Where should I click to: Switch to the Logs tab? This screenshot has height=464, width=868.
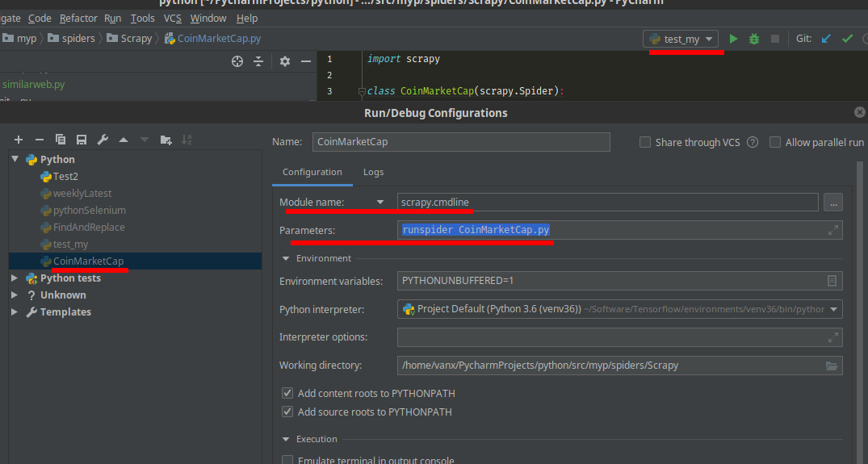pyautogui.click(x=374, y=172)
